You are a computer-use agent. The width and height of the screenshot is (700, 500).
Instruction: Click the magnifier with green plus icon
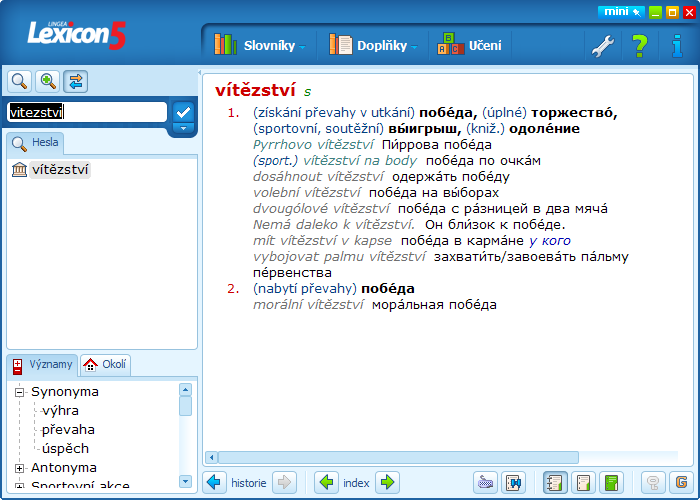(47, 81)
